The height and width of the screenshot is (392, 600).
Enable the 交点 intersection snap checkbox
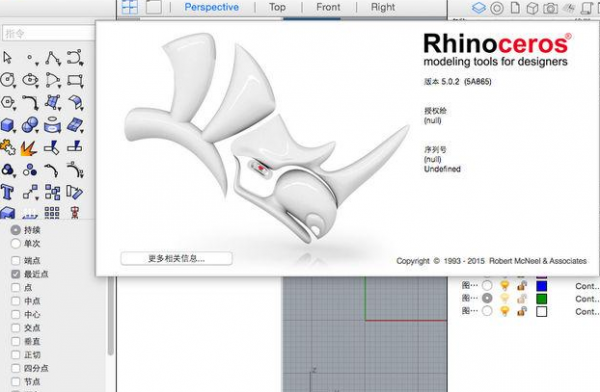16,328
